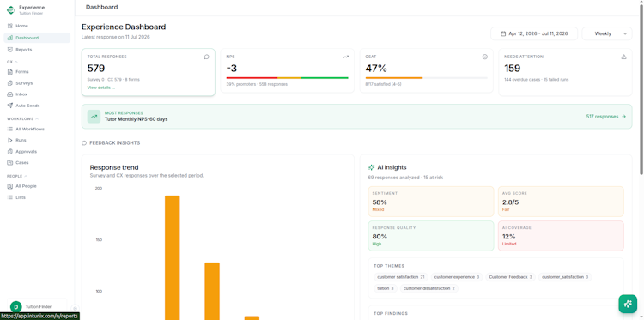644x320 pixels.
Task: Click the Home icon in sidebar
Action: (10, 26)
